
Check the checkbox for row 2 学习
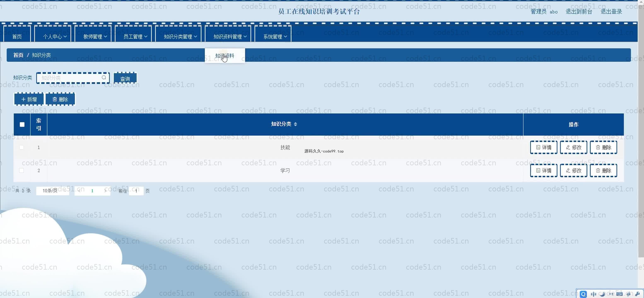pyautogui.click(x=22, y=170)
